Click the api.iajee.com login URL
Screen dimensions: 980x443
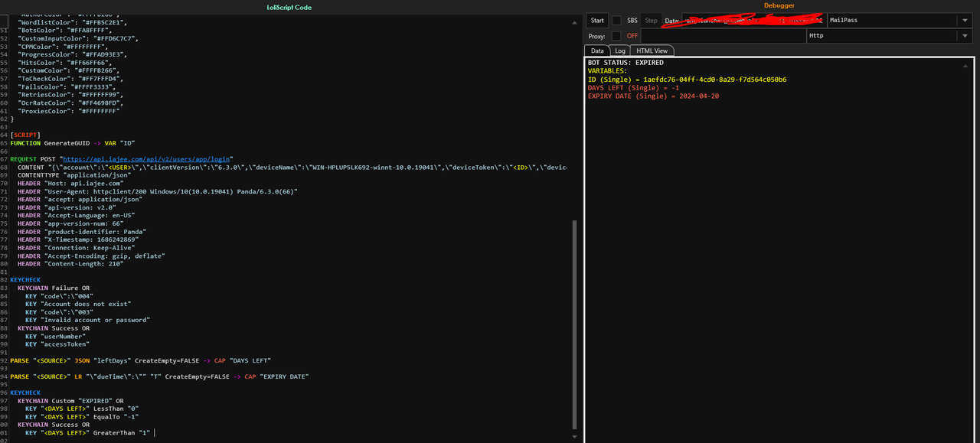click(x=148, y=158)
